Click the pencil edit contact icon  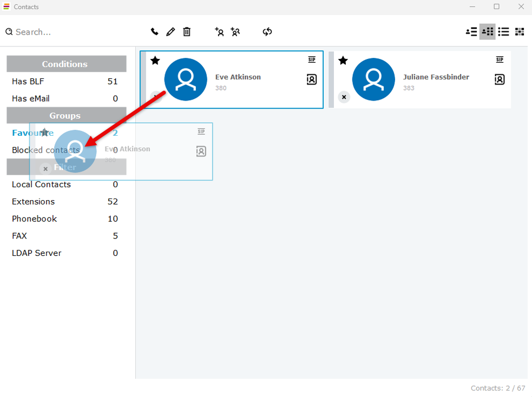tap(170, 32)
